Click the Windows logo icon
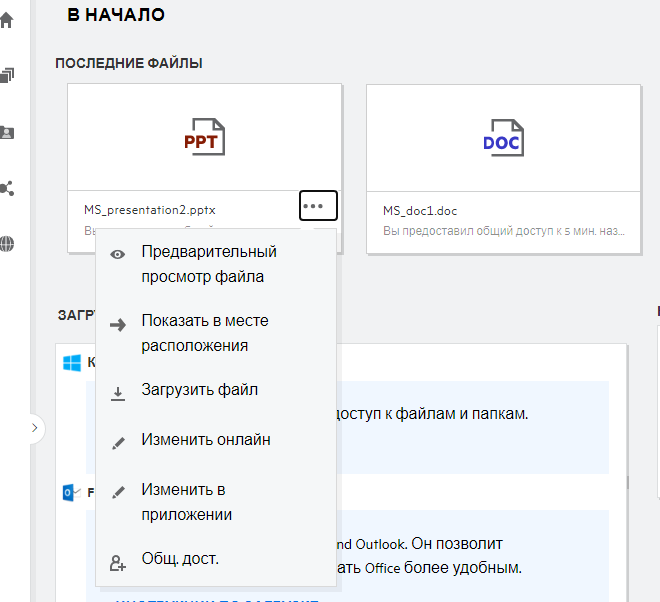The width and height of the screenshot is (660, 602). point(72,363)
